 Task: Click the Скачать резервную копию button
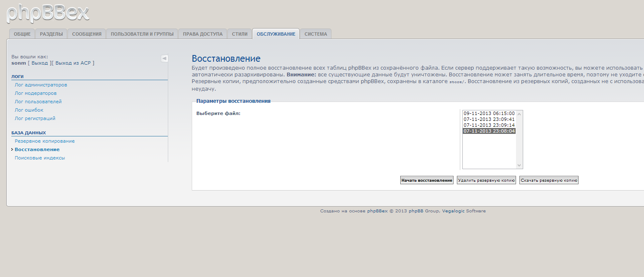click(x=549, y=180)
